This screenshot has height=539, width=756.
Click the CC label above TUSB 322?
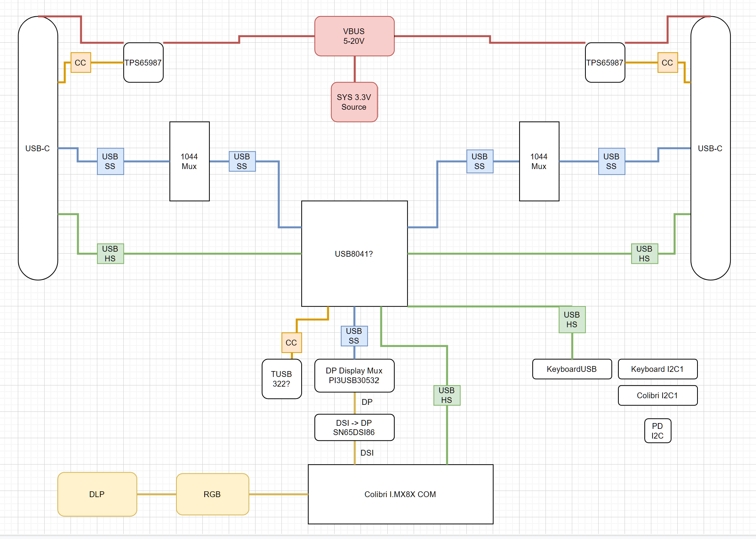point(292,342)
